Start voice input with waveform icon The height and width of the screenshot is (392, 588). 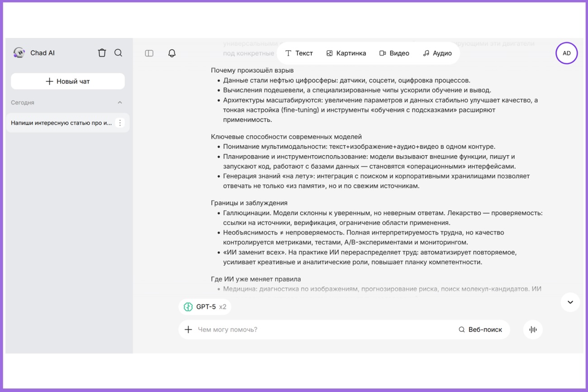coord(533,330)
